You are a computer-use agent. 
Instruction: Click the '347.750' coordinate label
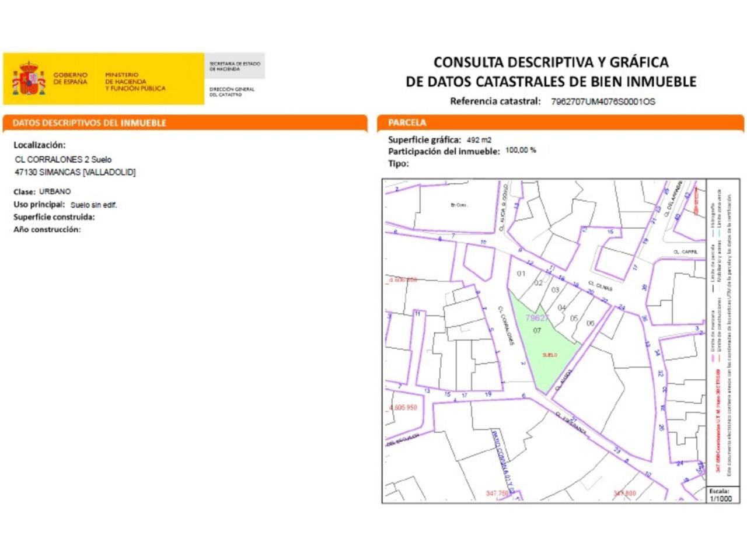tap(497, 494)
